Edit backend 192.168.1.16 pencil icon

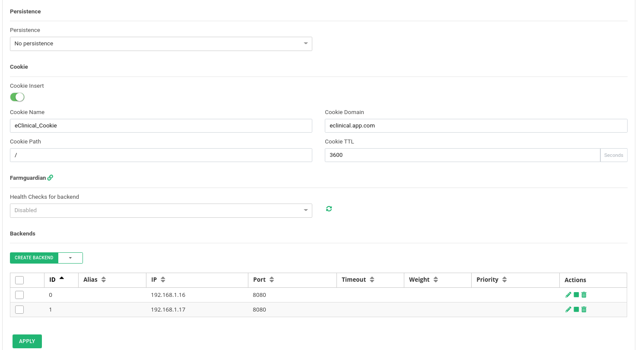point(568,295)
